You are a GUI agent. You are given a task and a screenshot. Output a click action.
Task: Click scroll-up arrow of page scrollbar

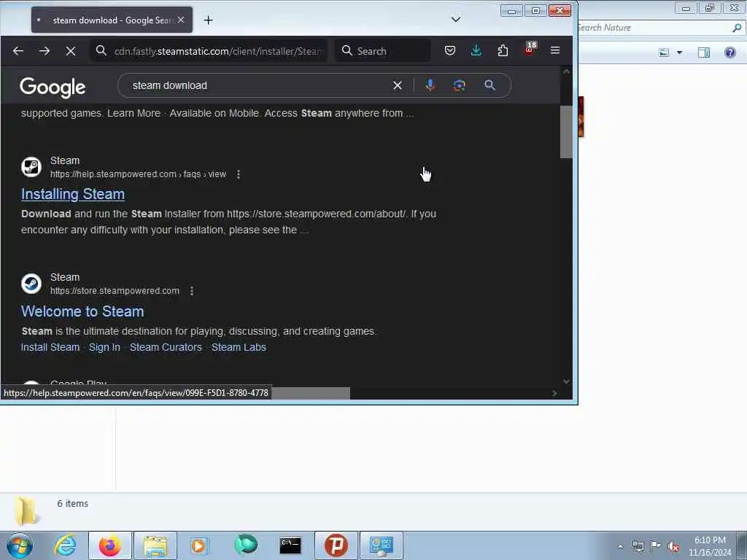(566, 72)
